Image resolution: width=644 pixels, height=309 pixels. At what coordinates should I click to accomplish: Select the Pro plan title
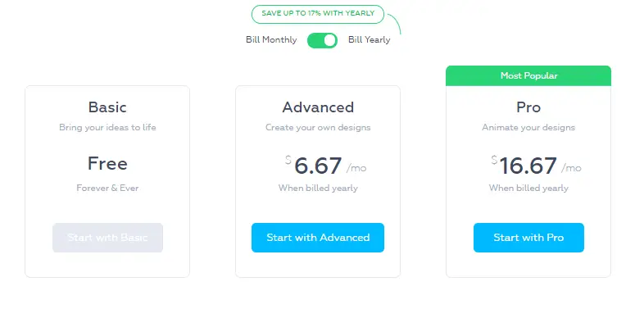point(528,107)
